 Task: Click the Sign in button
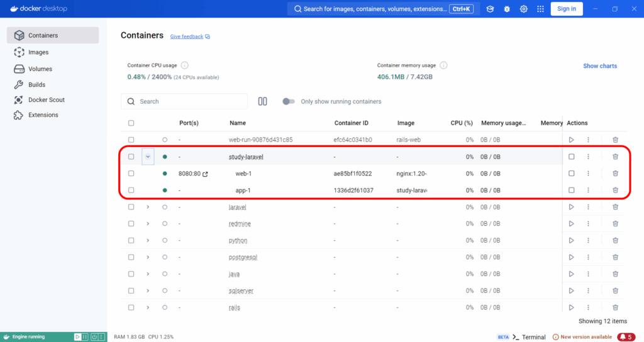566,9
